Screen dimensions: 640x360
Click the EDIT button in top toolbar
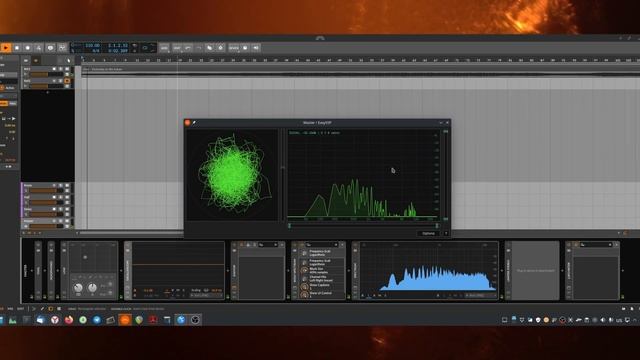(177, 48)
